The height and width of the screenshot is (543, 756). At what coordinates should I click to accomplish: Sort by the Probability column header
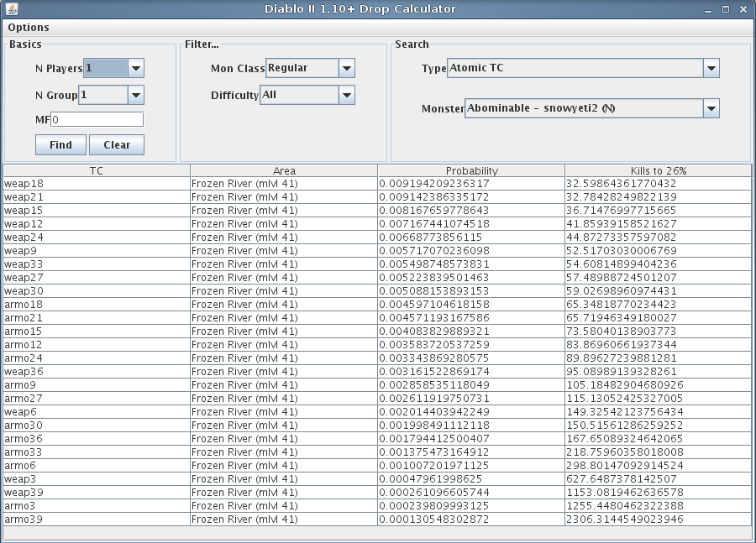(x=471, y=170)
